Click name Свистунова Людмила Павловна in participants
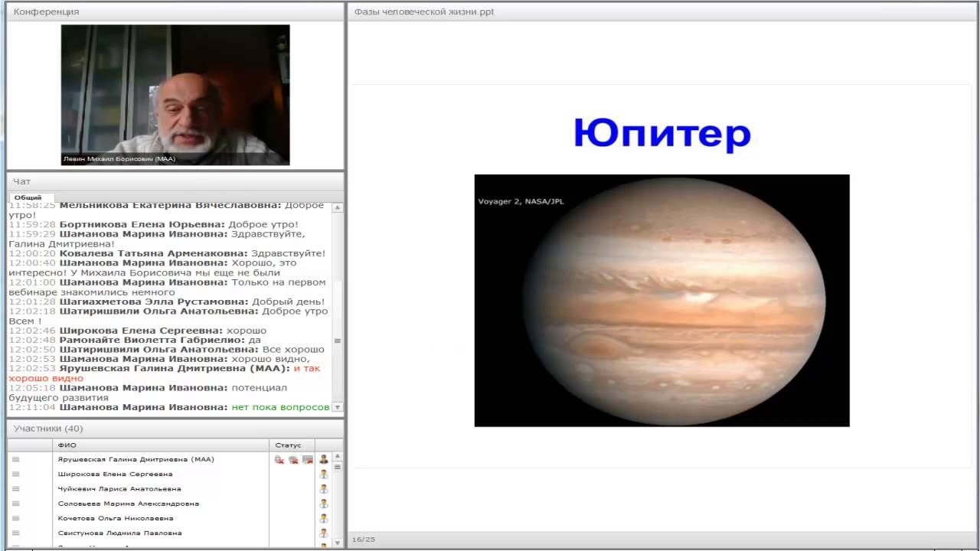This screenshot has height=551, width=980. (120, 533)
